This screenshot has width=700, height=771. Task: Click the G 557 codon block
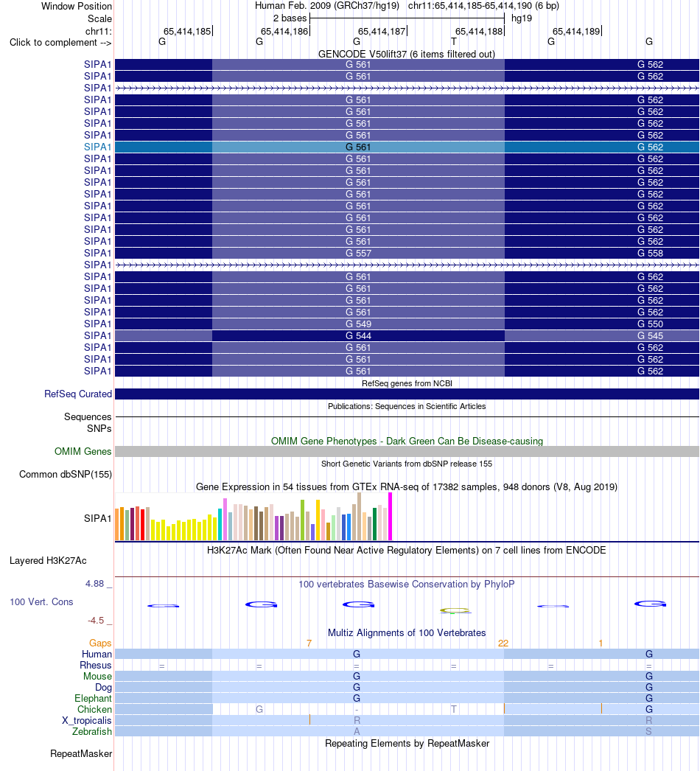pos(358,254)
